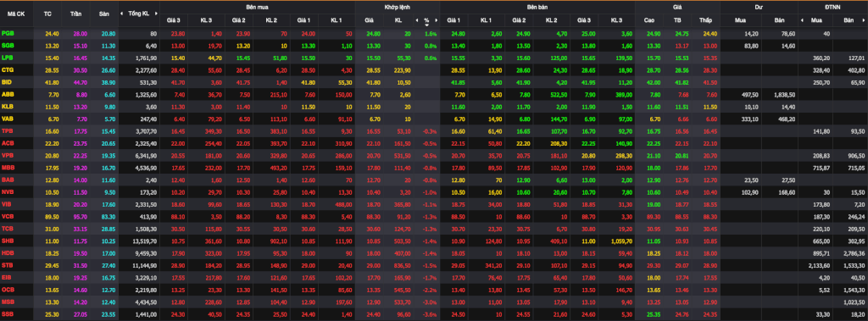Choose the BAB stock code
The image size is (868, 321).
[x=8, y=180]
